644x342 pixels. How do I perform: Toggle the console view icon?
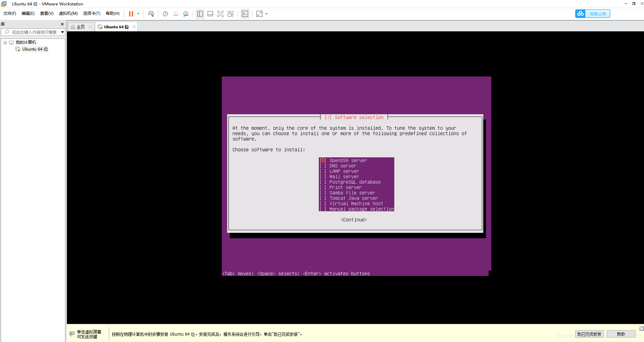[x=245, y=14]
